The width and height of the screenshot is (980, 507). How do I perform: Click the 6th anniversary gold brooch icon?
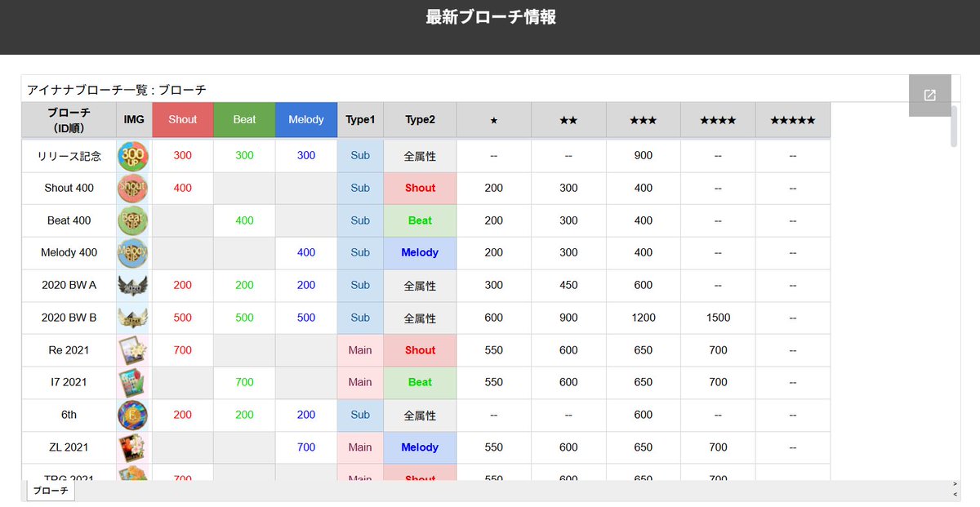click(x=133, y=415)
